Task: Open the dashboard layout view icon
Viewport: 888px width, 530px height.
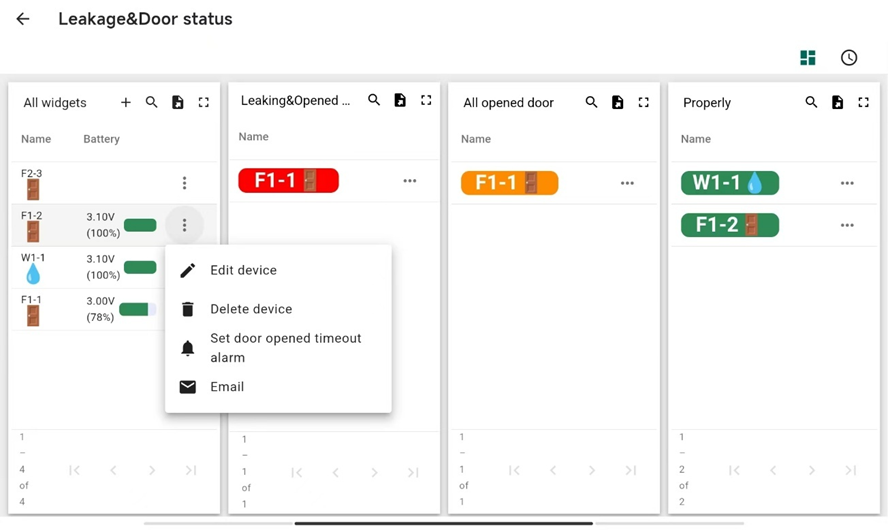Action: coord(808,58)
